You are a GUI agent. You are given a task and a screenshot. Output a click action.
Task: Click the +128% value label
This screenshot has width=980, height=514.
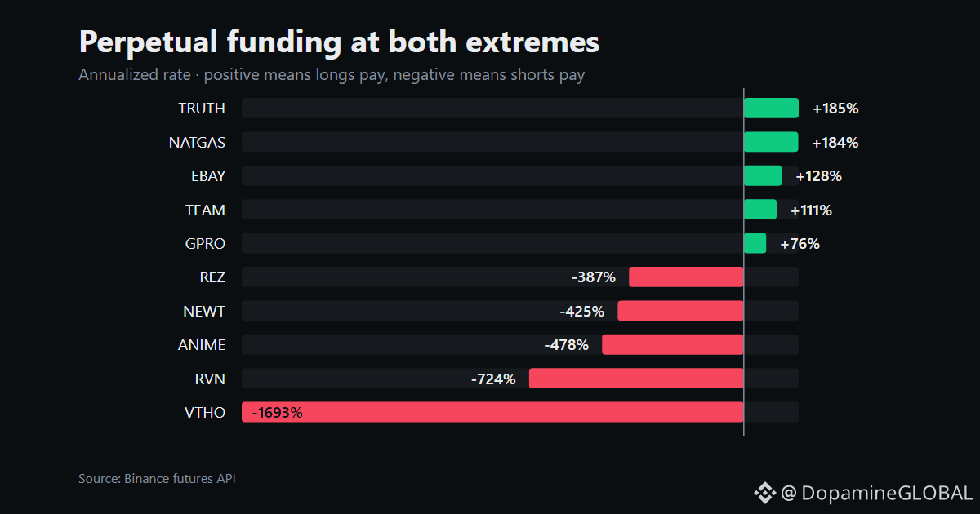pyautogui.click(x=818, y=176)
